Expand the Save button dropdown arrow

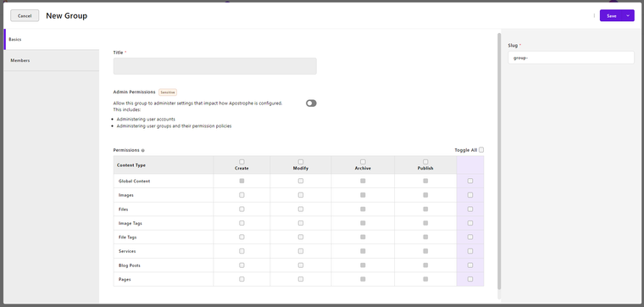[628, 15]
